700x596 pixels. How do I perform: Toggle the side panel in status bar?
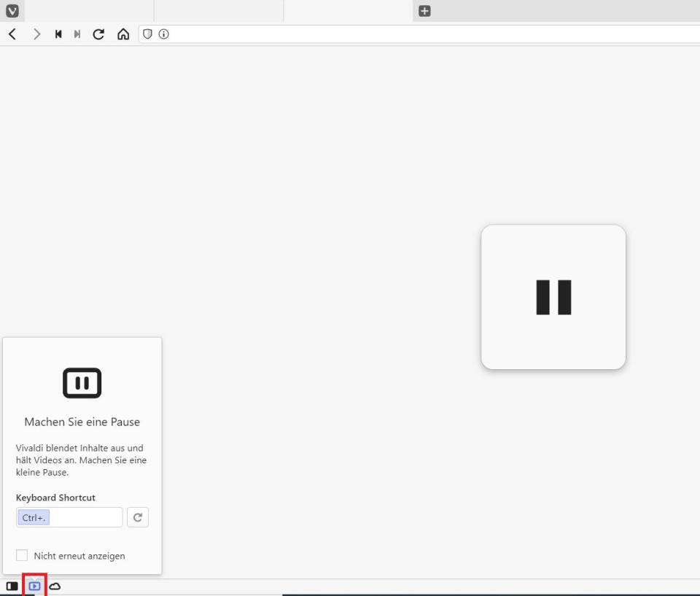click(12, 586)
